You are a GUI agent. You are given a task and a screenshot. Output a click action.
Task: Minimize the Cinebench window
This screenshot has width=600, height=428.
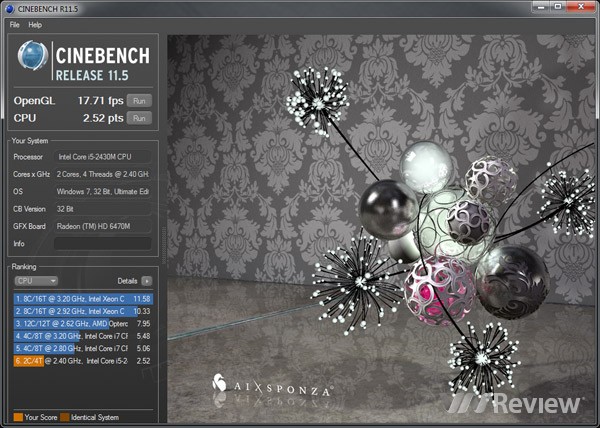(540, 6)
